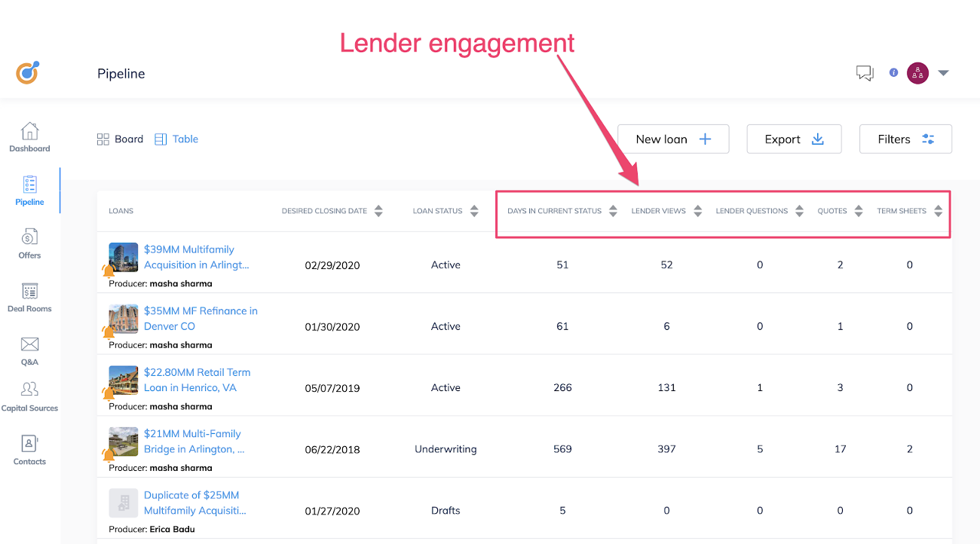
Task: Click the $21MM Multi-Family Bridge thumbnail
Action: [124, 442]
